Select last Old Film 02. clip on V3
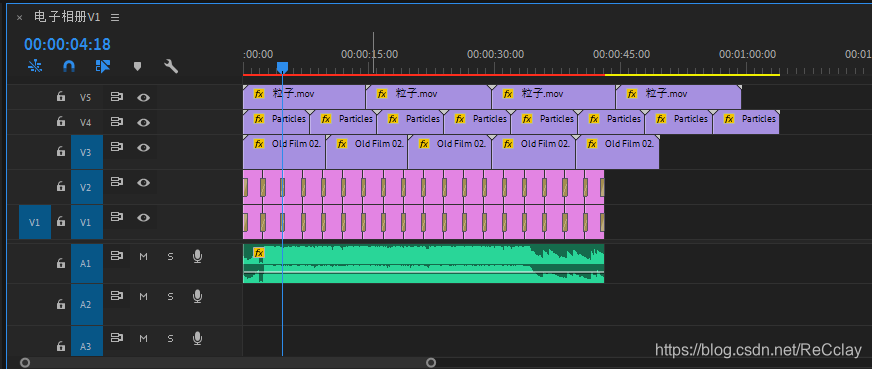This screenshot has width=872, height=369. coord(617,152)
